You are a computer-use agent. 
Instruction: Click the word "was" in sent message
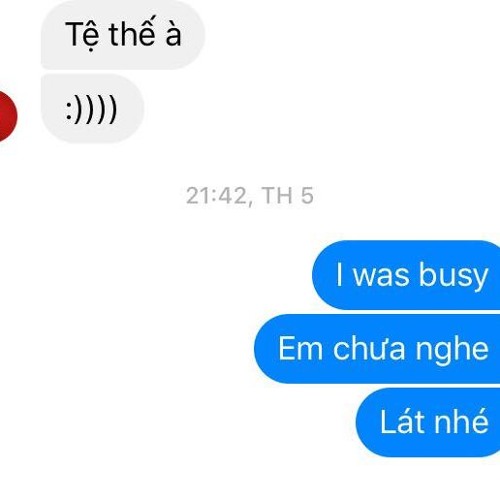coord(381,276)
